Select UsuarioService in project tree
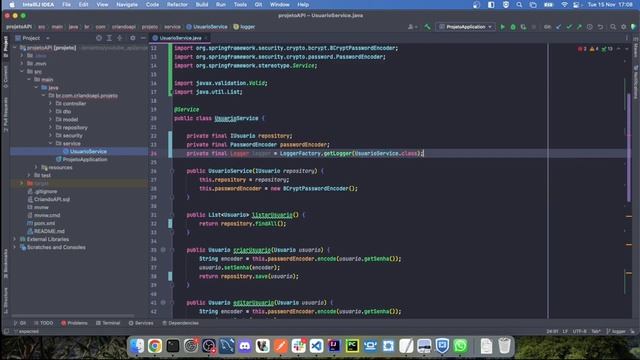 (x=88, y=151)
